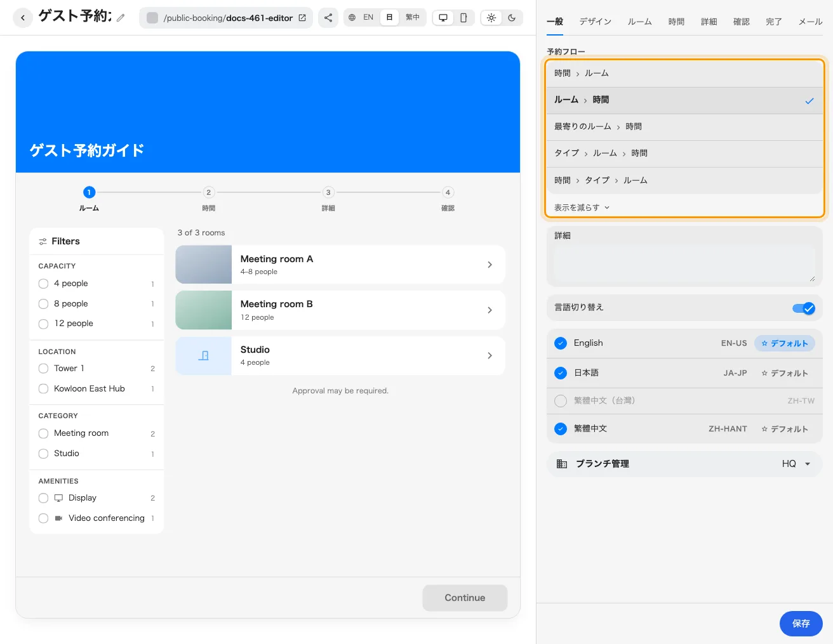Select dark theme moon icon

coord(512,18)
